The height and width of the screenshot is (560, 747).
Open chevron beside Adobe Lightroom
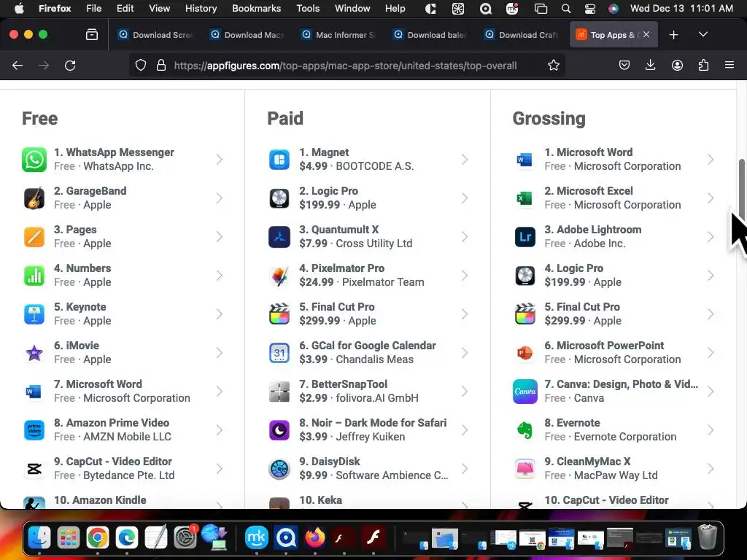click(x=711, y=237)
